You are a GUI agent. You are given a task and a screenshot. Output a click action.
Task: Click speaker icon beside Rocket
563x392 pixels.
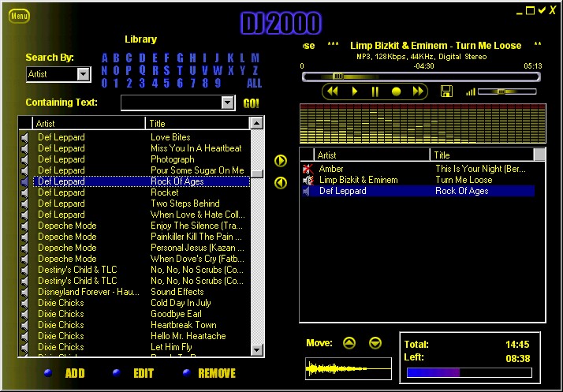pyautogui.click(x=24, y=192)
